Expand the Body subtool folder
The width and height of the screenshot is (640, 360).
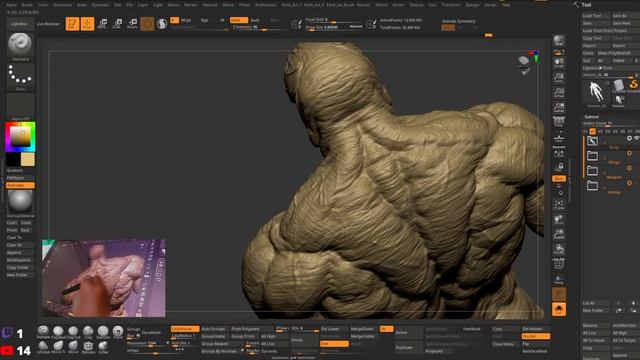pyautogui.click(x=592, y=141)
